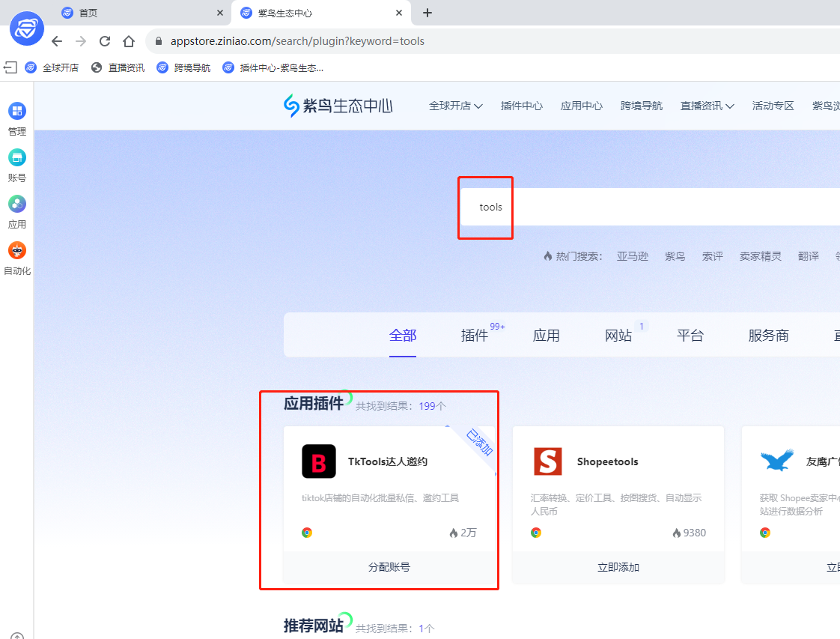
Task: Click the 应用插件 section heading
Action: coord(314,403)
